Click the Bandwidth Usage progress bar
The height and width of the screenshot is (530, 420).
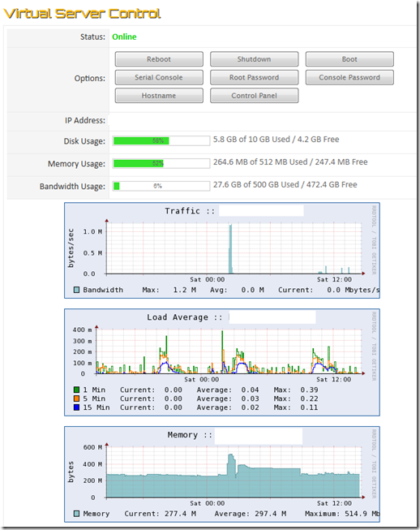point(161,186)
